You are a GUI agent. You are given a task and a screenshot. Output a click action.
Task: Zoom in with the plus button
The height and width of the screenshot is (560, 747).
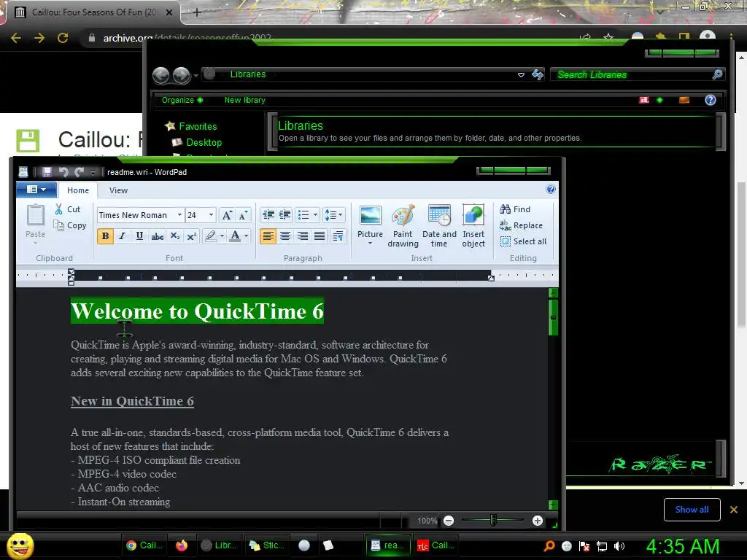(538, 521)
